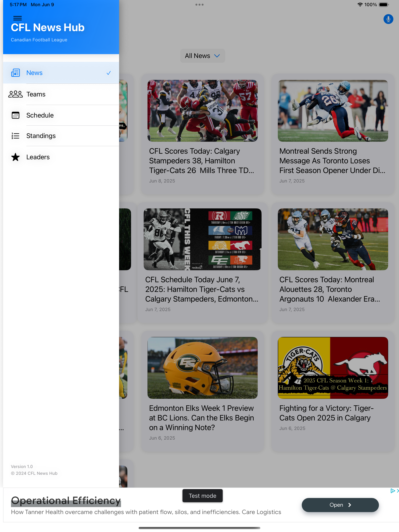Tap the three-dot multitasking indicator

pyautogui.click(x=199, y=5)
